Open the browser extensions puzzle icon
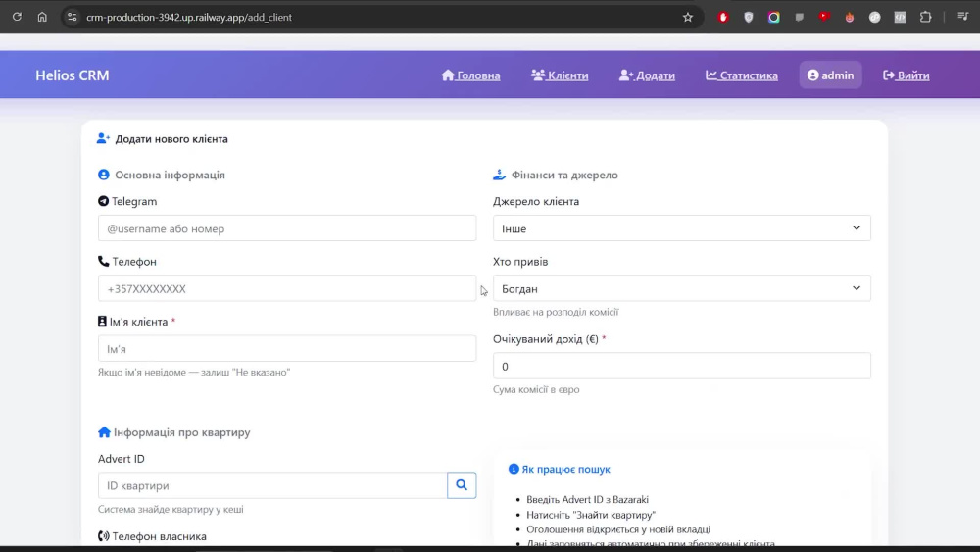 [x=925, y=17]
